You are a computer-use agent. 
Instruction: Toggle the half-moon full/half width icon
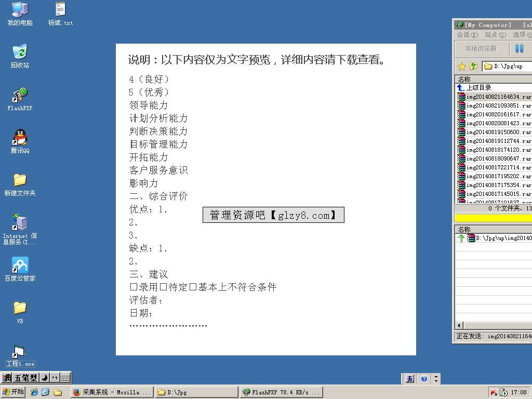pyautogui.click(x=45, y=378)
